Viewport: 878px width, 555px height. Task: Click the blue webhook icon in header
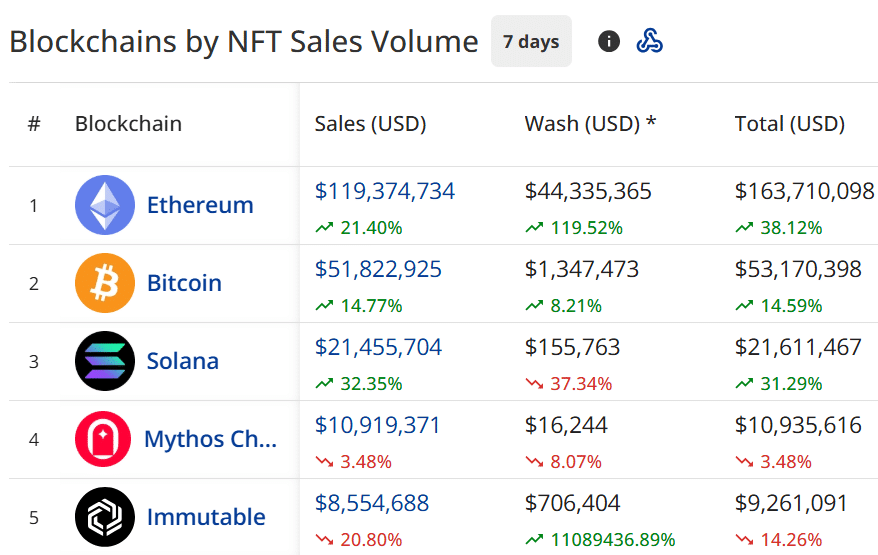click(x=650, y=41)
